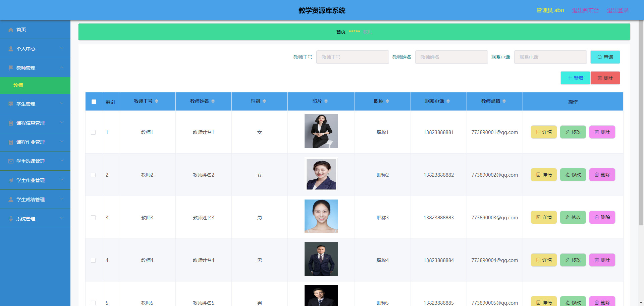Click email 773890002@qq.com cell
Image resolution: width=644 pixels, height=306 pixels.
click(495, 175)
